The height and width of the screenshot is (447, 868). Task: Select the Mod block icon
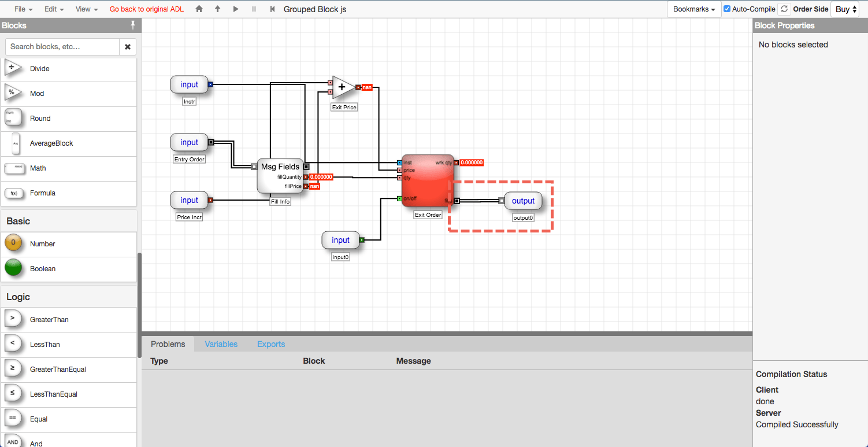pyautogui.click(x=13, y=93)
